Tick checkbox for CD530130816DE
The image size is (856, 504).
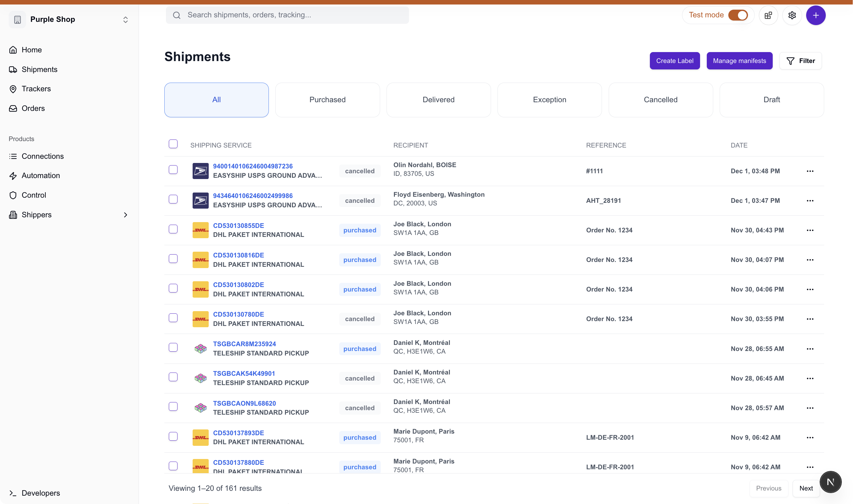click(173, 258)
